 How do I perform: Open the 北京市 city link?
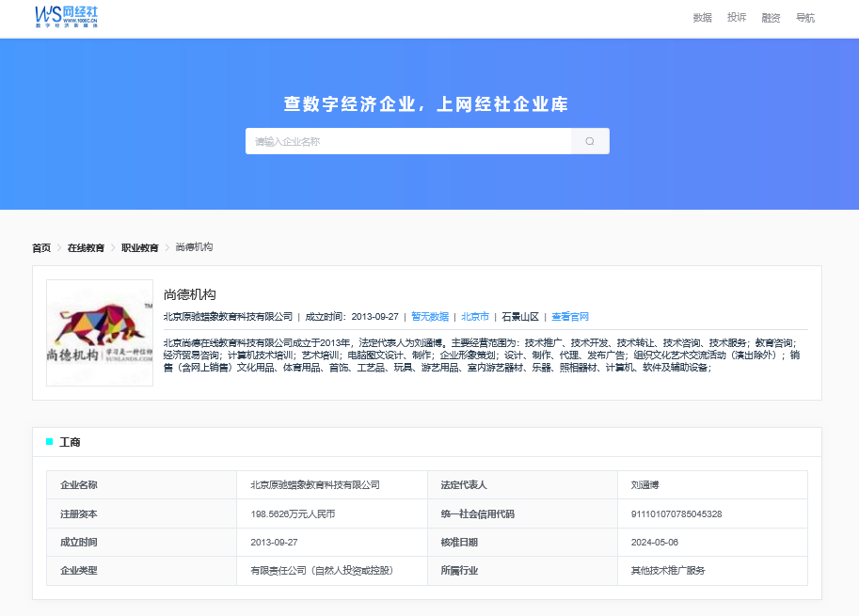[x=475, y=317]
